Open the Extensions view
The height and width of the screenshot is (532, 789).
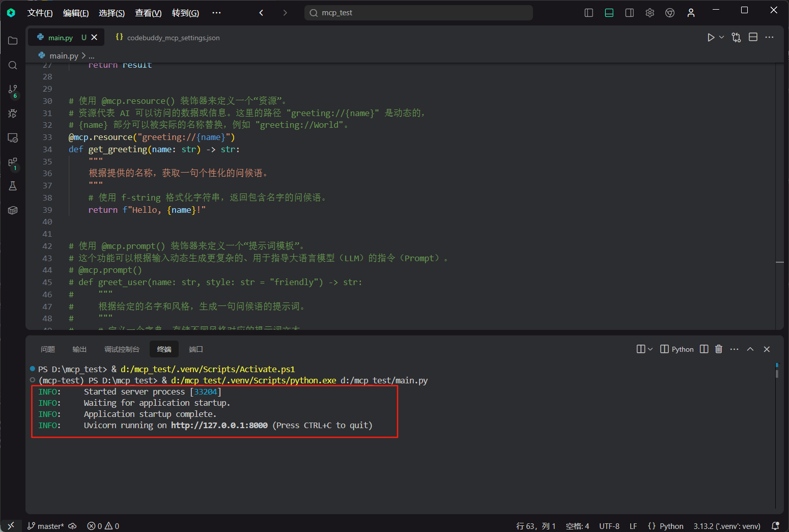click(x=13, y=163)
